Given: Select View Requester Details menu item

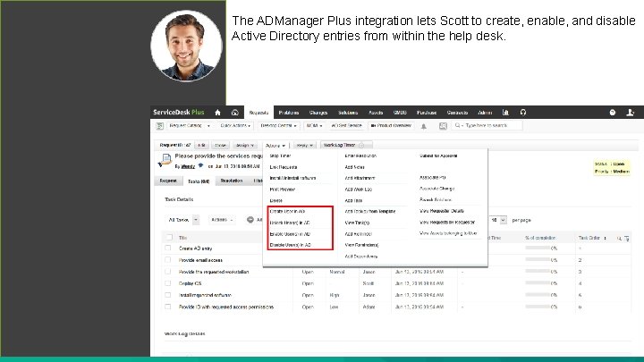Looking at the screenshot, I should pos(442,211).
